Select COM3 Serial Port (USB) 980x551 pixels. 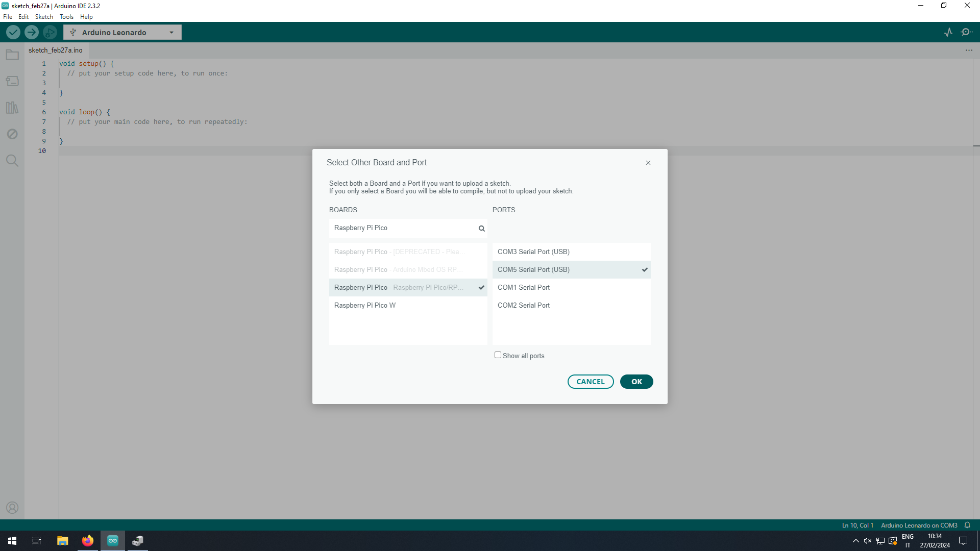(571, 252)
